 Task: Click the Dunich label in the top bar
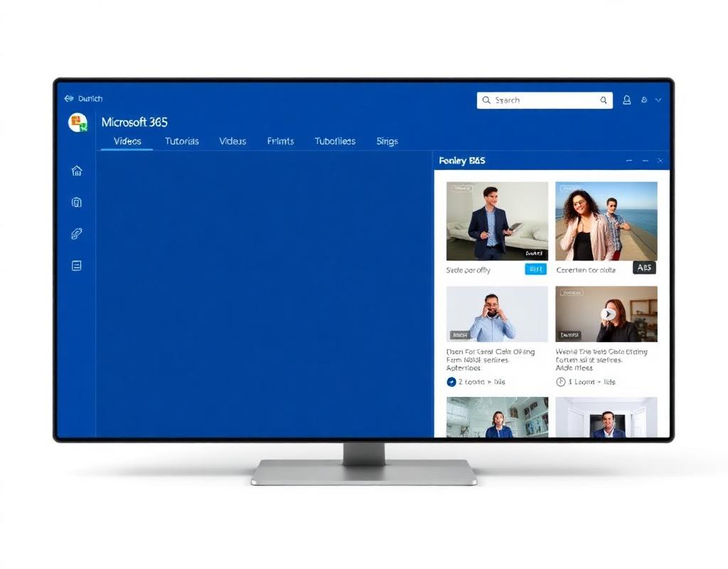click(90, 98)
